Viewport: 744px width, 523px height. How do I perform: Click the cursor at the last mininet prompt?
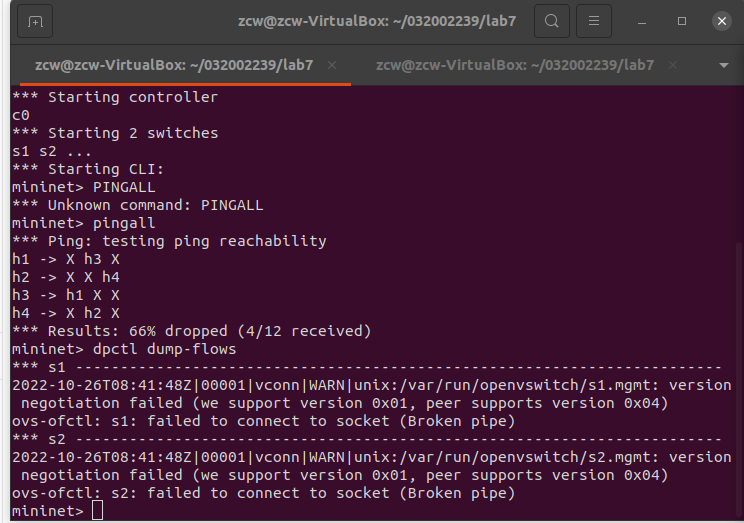coord(97,511)
